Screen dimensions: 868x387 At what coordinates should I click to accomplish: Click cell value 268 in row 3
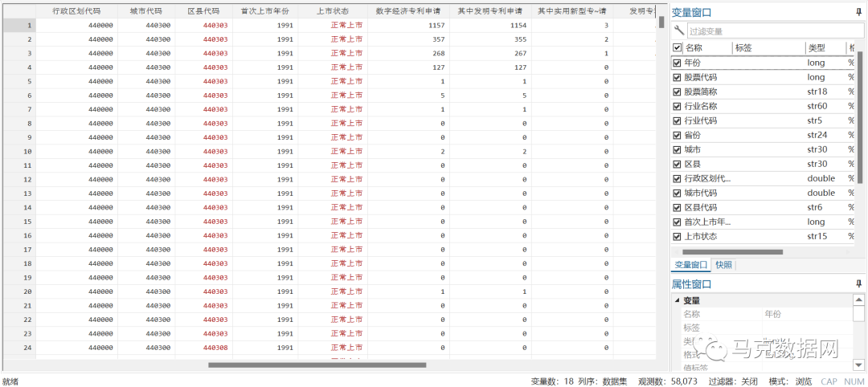pyautogui.click(x=439, y=54)
